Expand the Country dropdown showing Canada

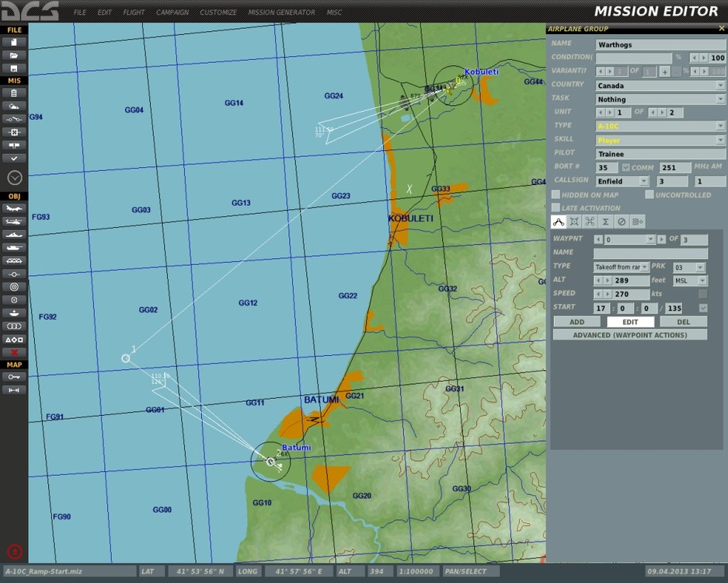pos(719,86)
